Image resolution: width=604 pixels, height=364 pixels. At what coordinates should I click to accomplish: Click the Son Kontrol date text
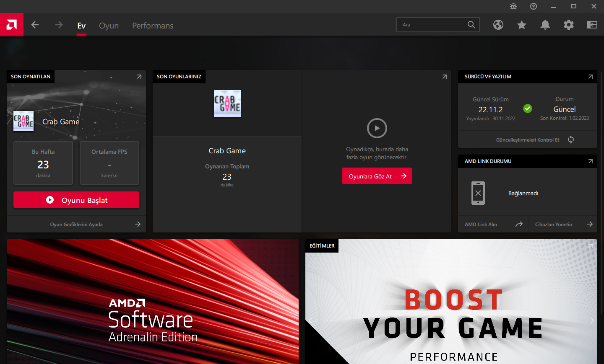565,118
